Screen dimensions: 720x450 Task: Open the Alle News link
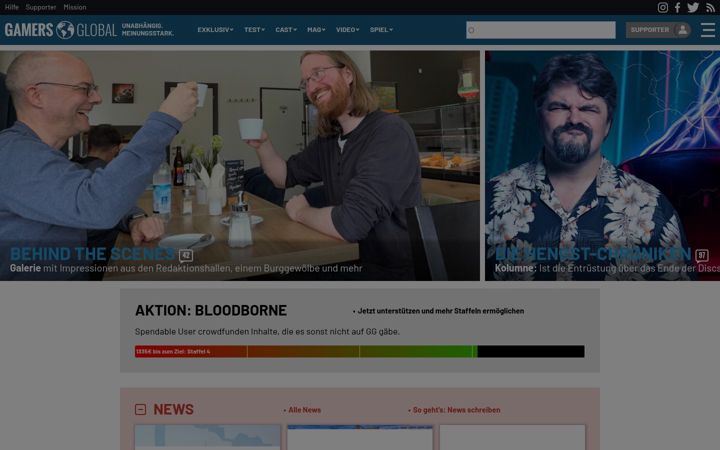click(303, 410)
